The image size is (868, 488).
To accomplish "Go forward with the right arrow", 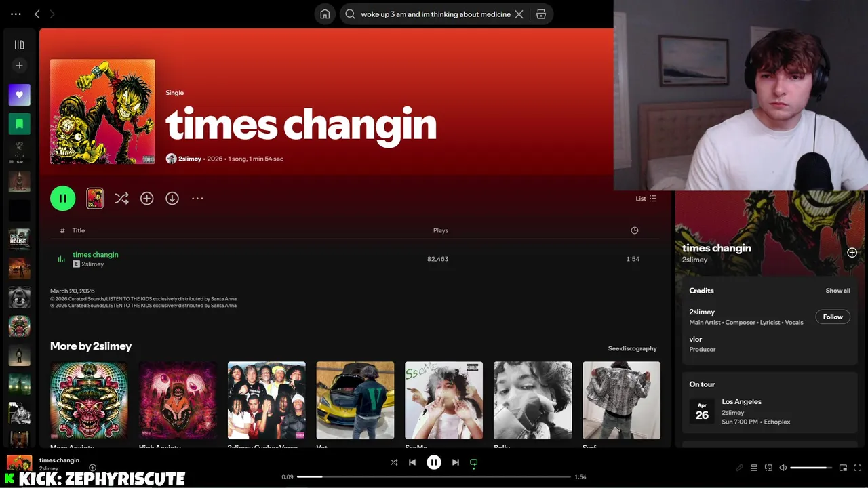I will tap(52, 14).
